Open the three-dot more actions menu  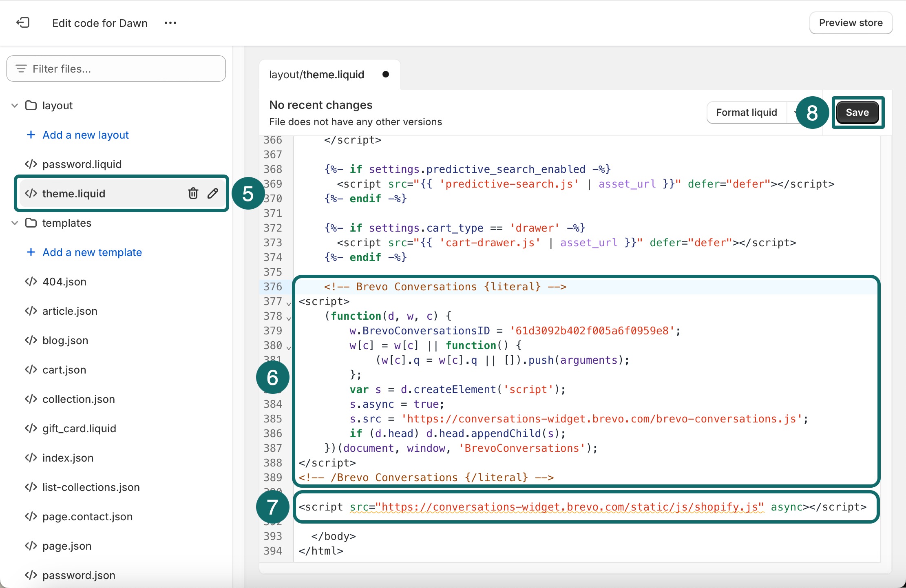pos(170,23)
